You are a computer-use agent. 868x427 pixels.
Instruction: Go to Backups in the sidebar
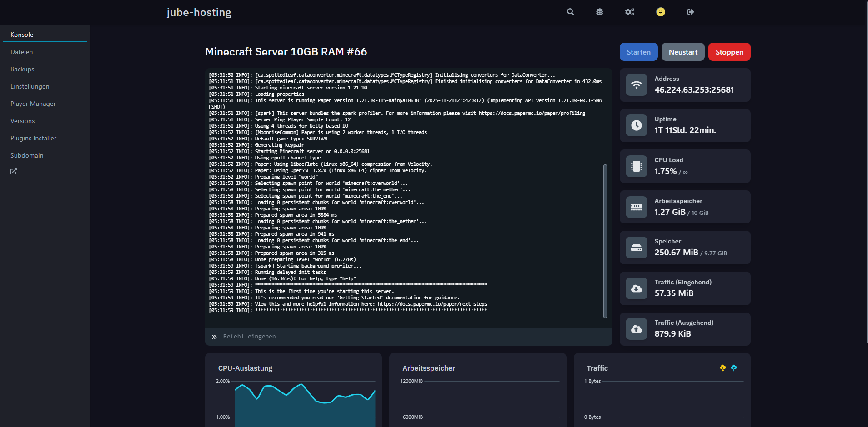pos(22,69)
